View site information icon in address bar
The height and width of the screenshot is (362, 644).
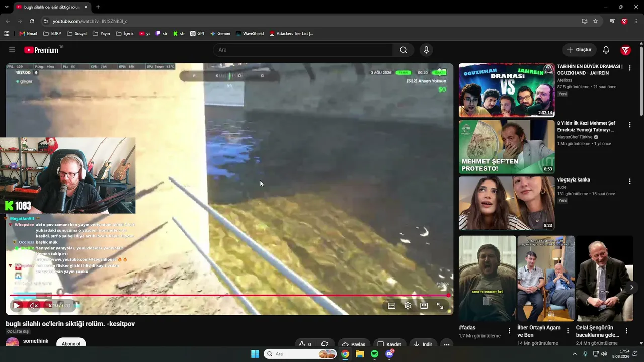[46, 21]
